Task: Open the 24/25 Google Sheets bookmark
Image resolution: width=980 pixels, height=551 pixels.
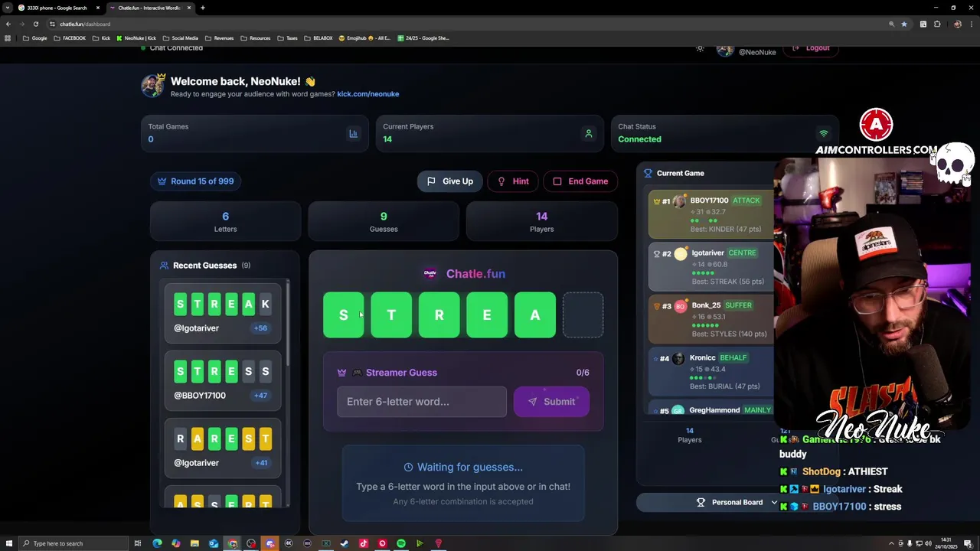Action: pos(423,38)
